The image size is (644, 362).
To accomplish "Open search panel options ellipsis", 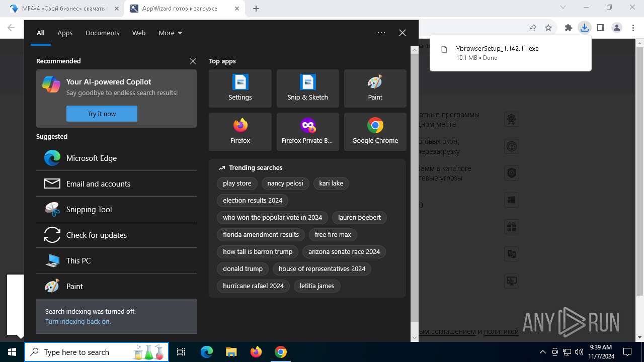I will click(381, 33).
